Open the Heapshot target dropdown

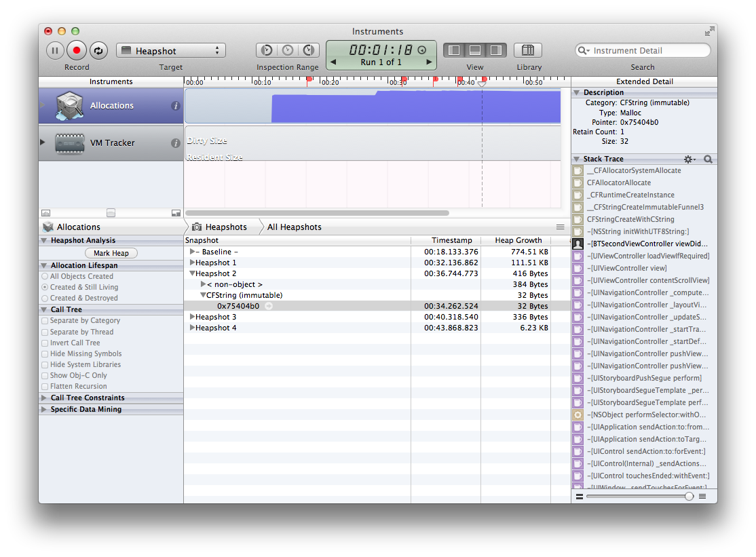pos(171,51)
